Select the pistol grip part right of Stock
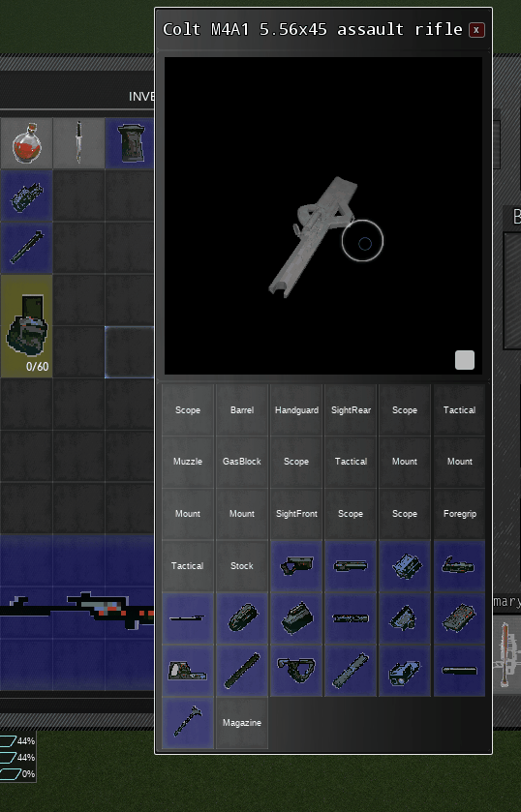This screenshot has height=812, width=521. pyautogui.click(x=296, y=566)
